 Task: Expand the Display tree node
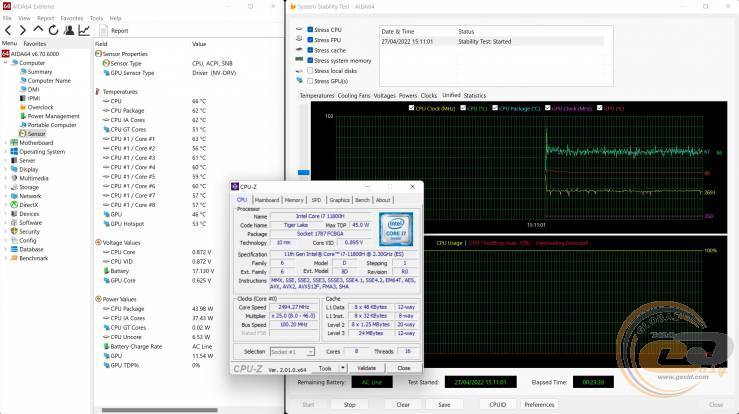point(6,169)
